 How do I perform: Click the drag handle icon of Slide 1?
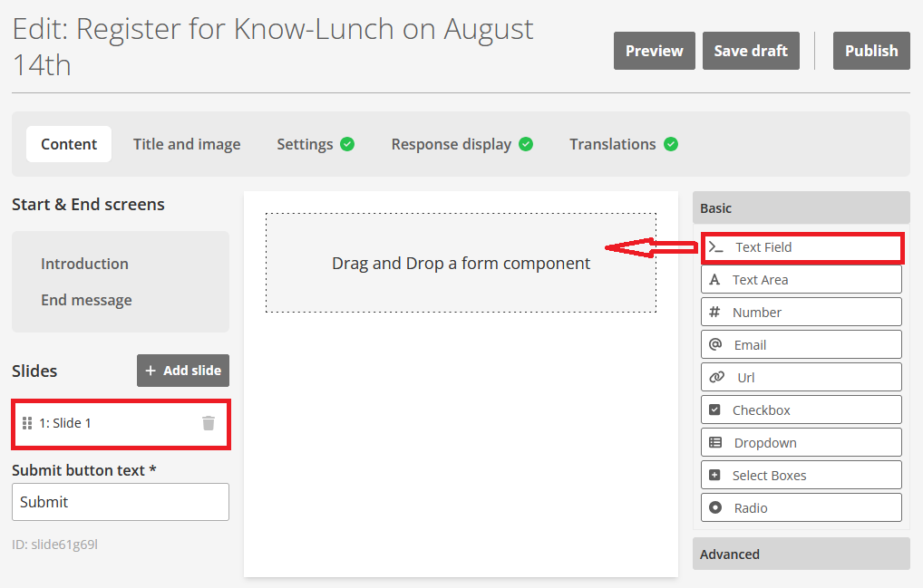[27, 423]
